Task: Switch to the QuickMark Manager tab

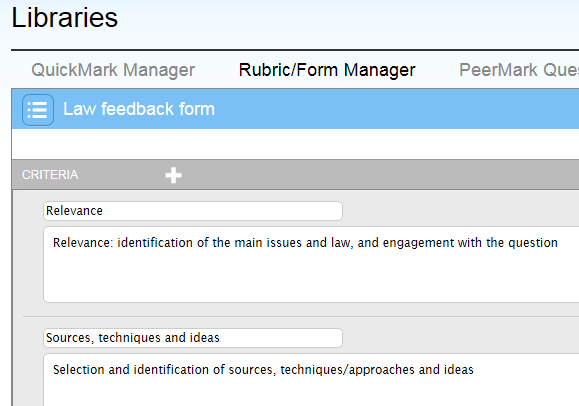Action: coord(113,70)
